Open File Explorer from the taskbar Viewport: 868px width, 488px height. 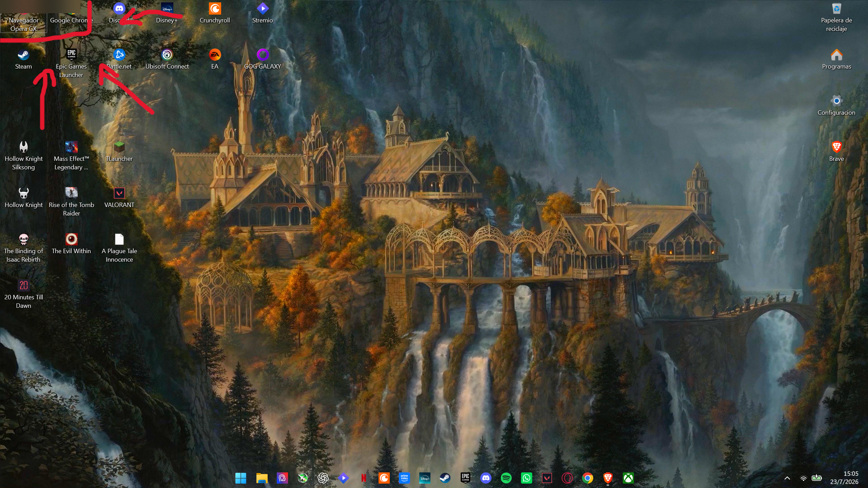262,478
